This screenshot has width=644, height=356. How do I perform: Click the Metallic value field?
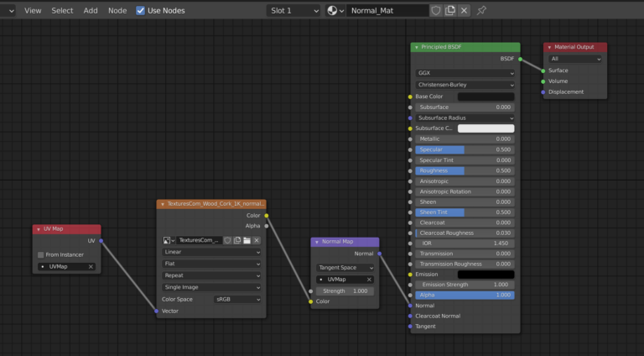[x=465, y=139]
